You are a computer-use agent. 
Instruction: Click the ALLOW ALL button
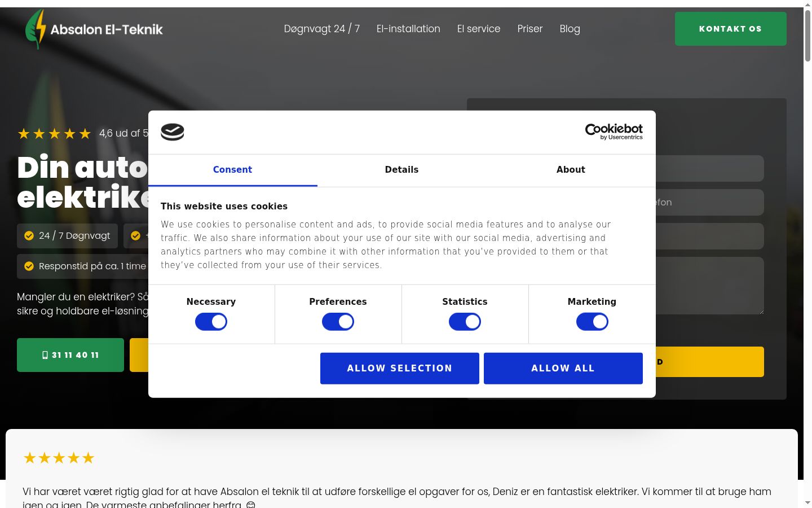563,369
